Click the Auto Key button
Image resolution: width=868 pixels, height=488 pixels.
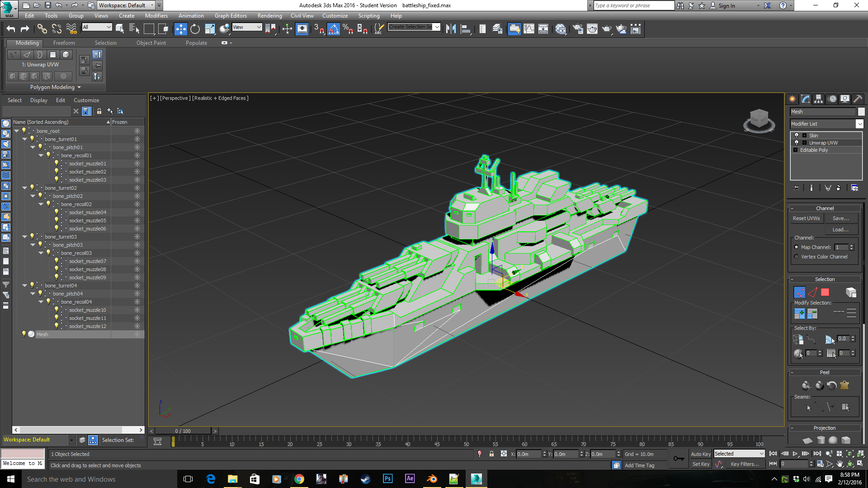pyautogui.click(x=701, y=454)
